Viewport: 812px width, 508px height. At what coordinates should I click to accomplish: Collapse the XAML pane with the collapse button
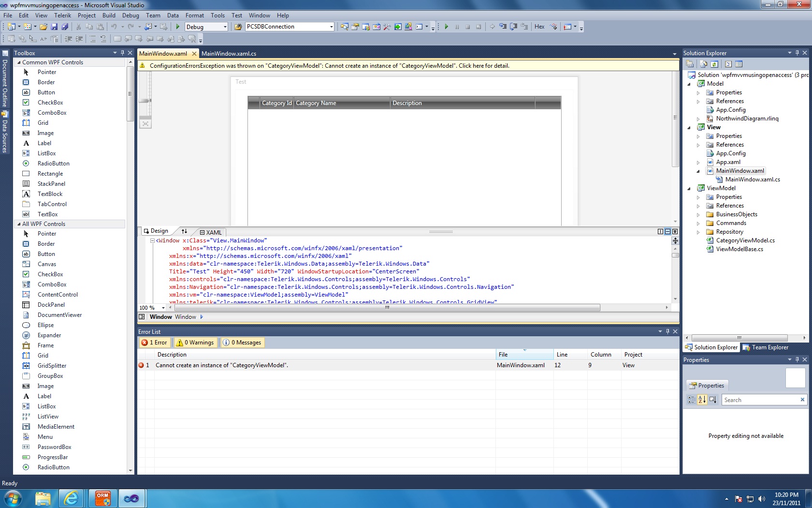(x=675, y=232)
